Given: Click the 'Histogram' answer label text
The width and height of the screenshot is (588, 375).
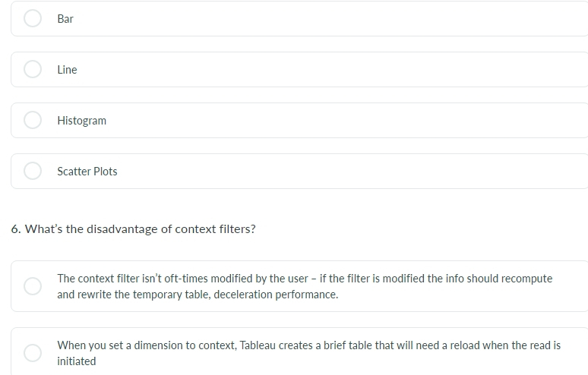Looking at the screenshot, I should tap(82, 121).
